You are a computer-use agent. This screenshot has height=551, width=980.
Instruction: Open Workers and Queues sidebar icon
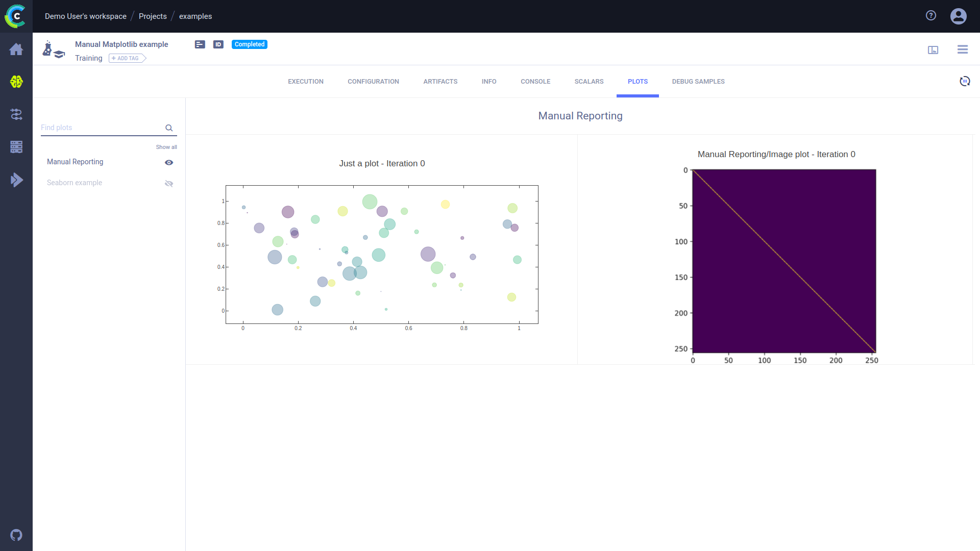[16, 180]
